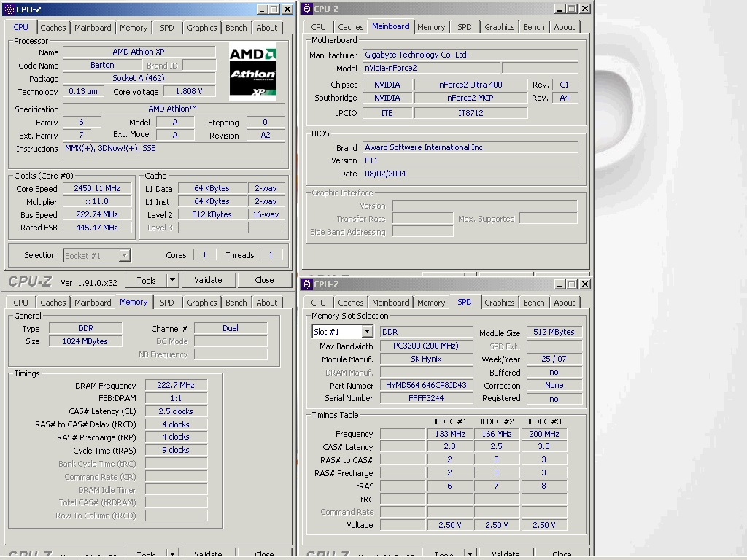Image resolution: width=747 pixels, height=560 pixels.
Task: Open the Graphics tab in the Mainboard window
Action: point(499,27)
